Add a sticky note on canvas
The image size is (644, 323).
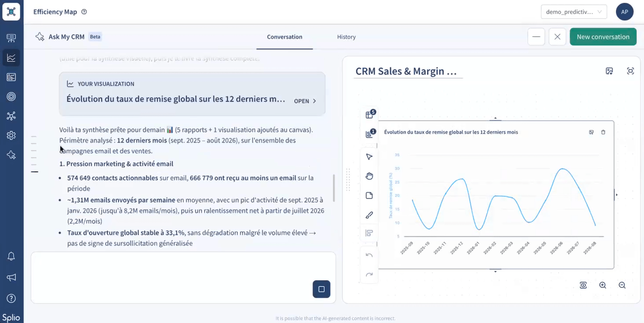[x=369, y=195]
